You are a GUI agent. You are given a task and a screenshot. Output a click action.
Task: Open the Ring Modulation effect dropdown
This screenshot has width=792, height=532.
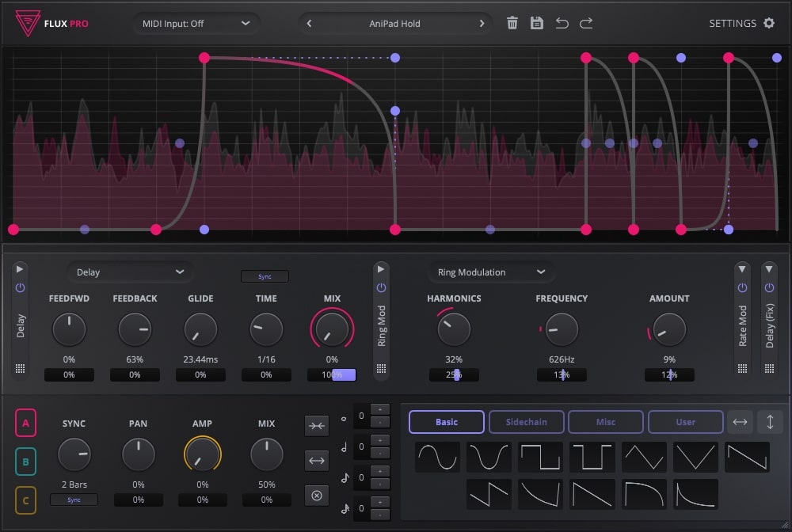click(490, 272)
